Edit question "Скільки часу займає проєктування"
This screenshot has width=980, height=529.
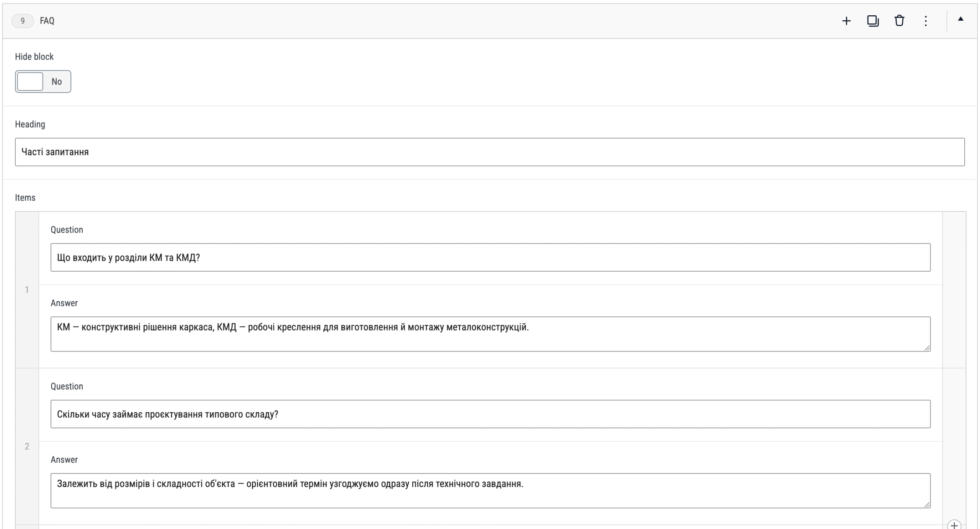490,414
